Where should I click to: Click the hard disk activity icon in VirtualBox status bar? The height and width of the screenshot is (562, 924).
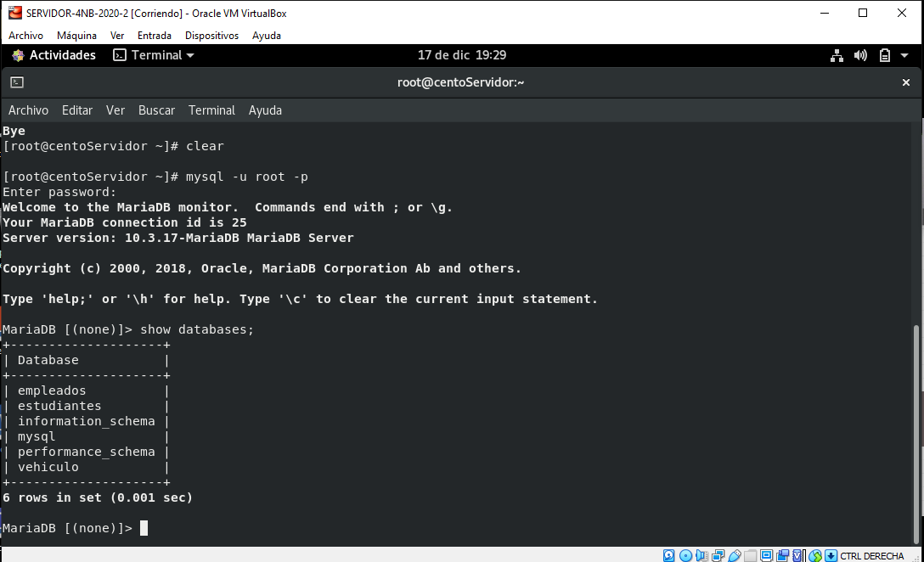click(x=668, y=555)
